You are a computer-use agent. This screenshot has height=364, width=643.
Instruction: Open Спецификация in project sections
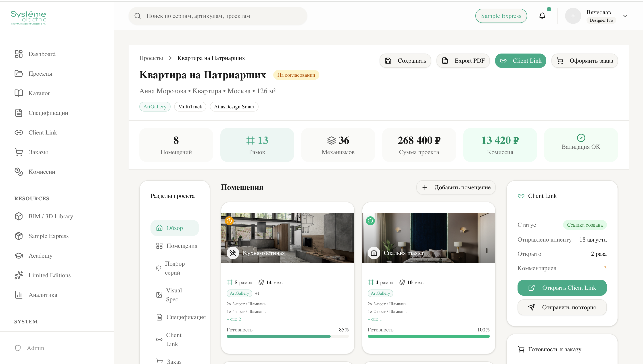tap(174, 317)
